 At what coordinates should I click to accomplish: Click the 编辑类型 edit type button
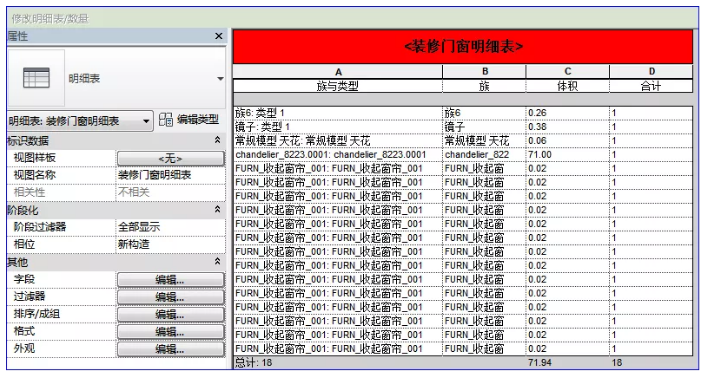pyautogui.click(x=189, y=120)
